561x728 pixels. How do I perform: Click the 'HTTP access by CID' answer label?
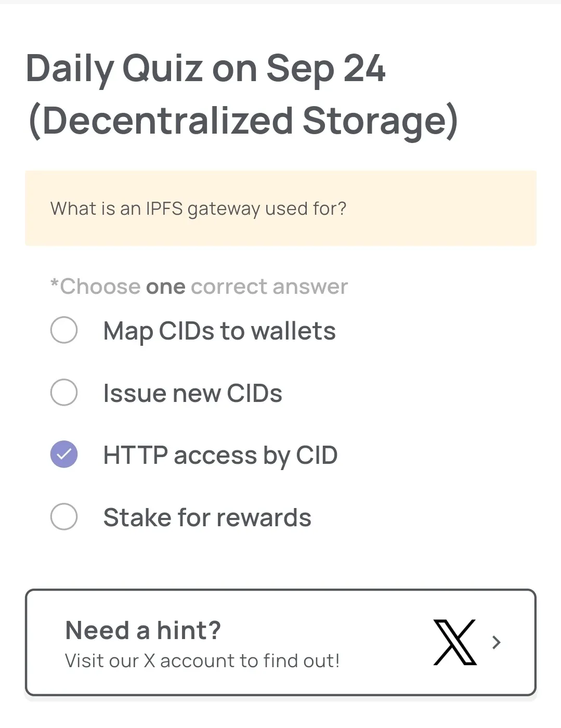coord(220,454)
